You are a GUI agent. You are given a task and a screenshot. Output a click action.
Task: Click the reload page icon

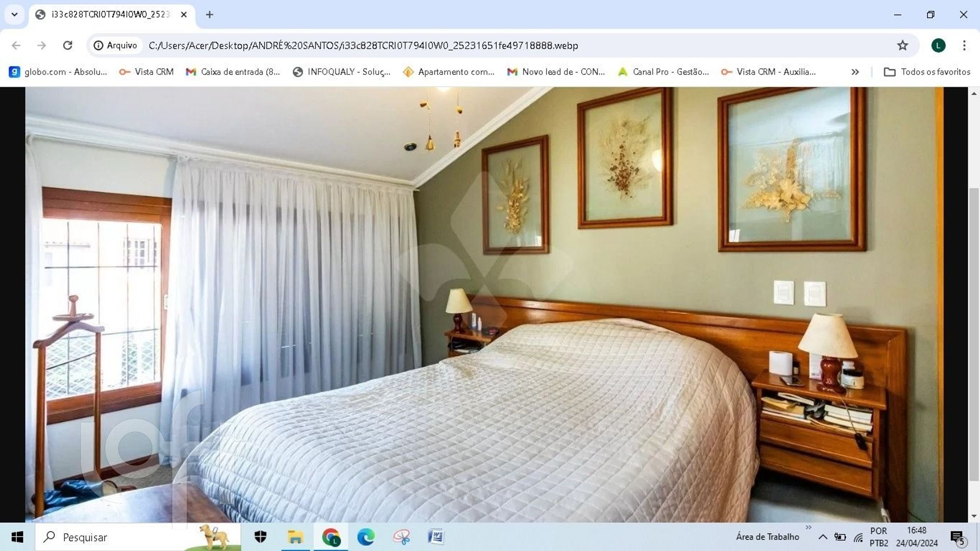(x=68, y=46)
